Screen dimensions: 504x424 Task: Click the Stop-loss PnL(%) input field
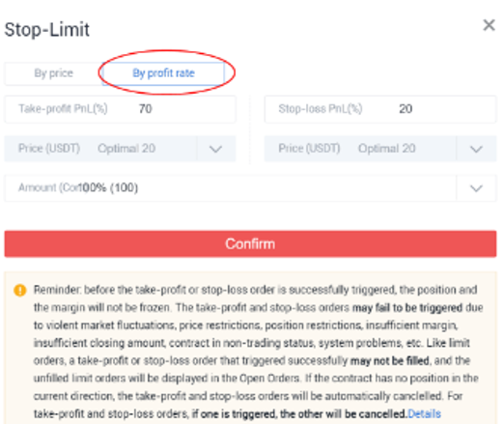click(x=380, y=109)
